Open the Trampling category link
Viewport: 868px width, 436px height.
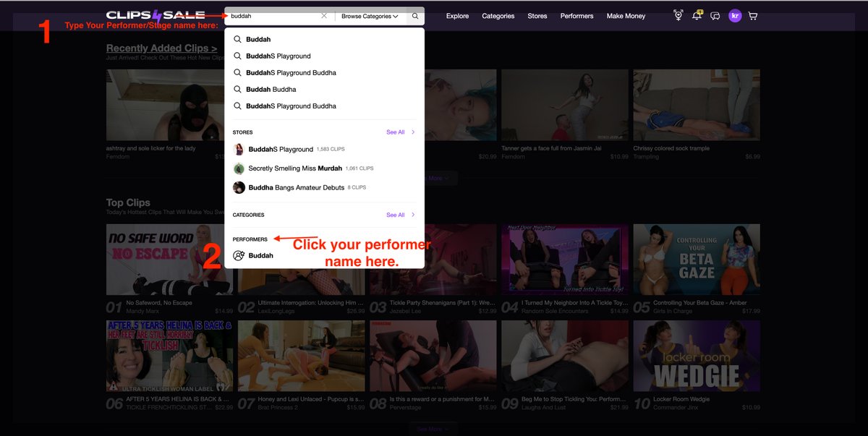click(646, 156)
